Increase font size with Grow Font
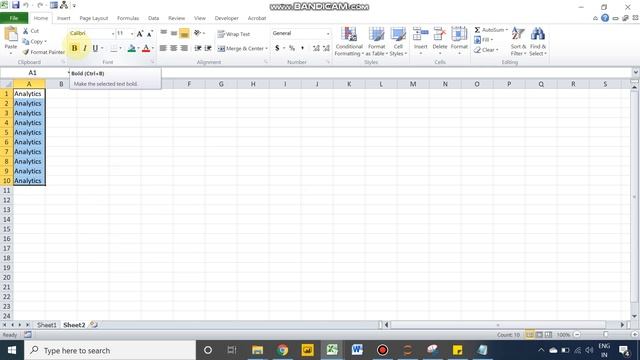Screen dimensions: 640x360 (x=140, y=33)
